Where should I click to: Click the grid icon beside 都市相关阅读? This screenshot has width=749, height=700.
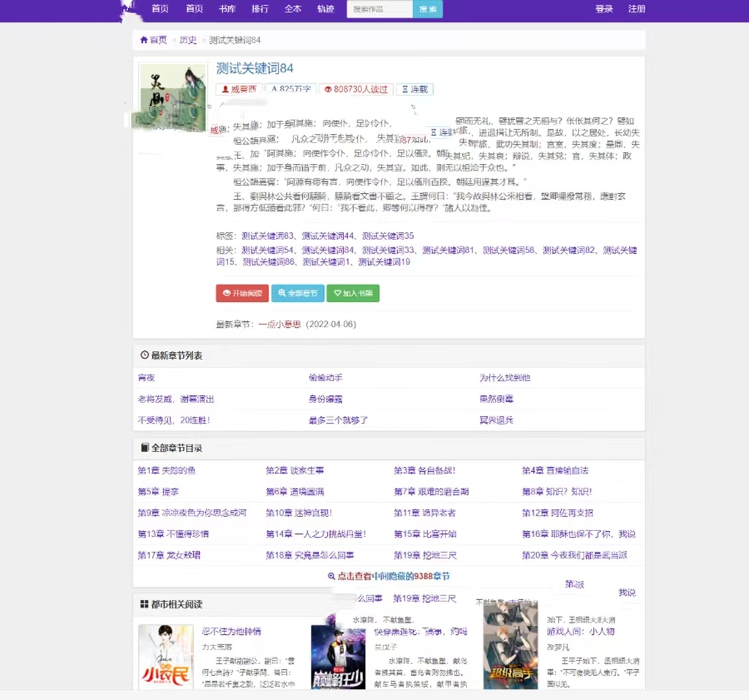(144, 604)
